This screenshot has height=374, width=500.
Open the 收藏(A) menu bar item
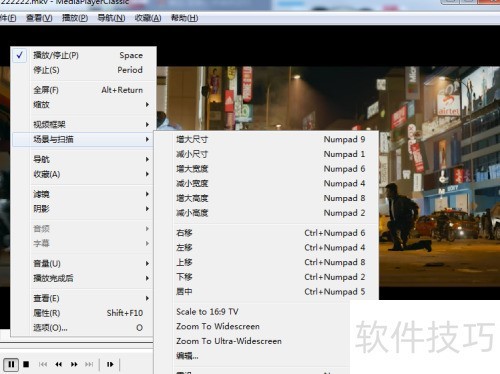coord(148,18)
